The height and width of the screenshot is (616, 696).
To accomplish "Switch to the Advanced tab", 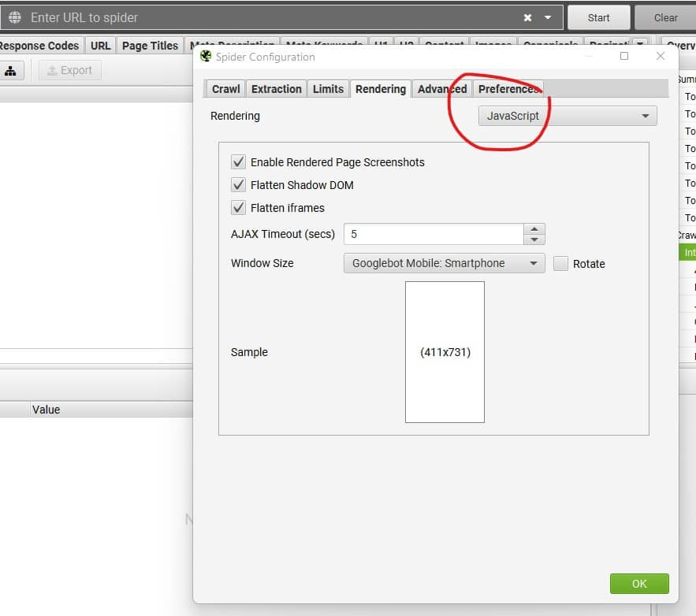I will pos(441,89).
